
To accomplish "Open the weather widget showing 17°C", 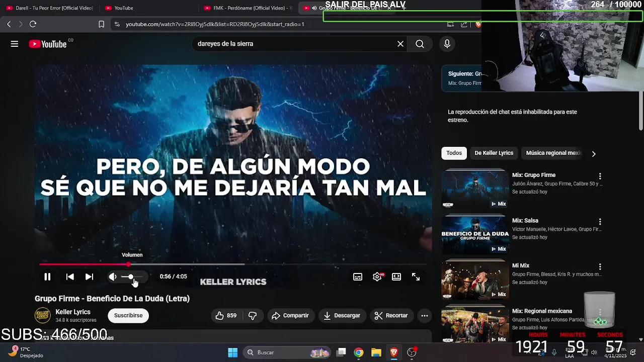I will click(x=25, y=352).
